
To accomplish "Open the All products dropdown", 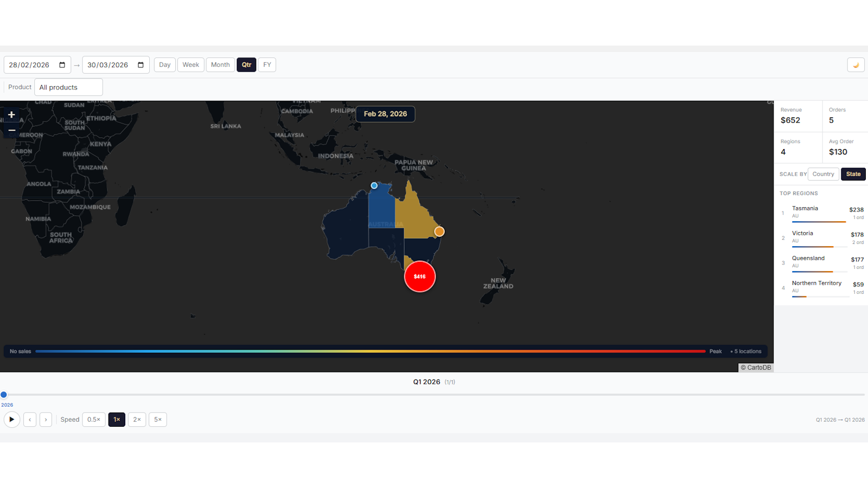I will click(68, 87).
